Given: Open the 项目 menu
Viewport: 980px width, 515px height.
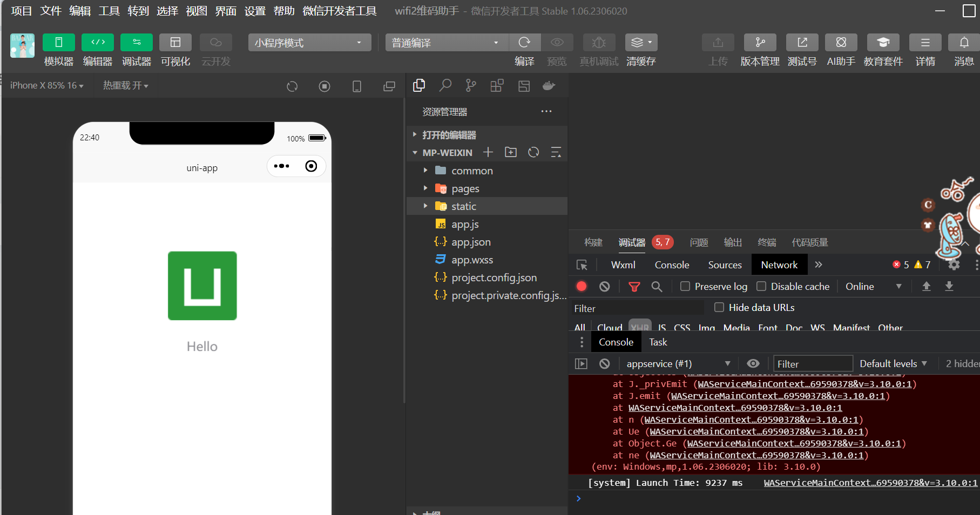Looking at the screenshot, I should pyautogui.click(x=22, y=11).
